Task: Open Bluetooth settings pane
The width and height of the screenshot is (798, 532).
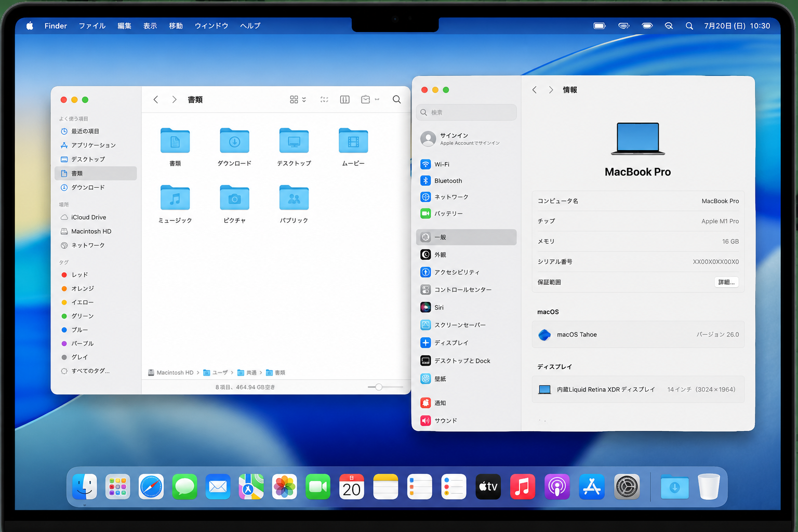Action: pyautogui.click(x=467, y=181)
